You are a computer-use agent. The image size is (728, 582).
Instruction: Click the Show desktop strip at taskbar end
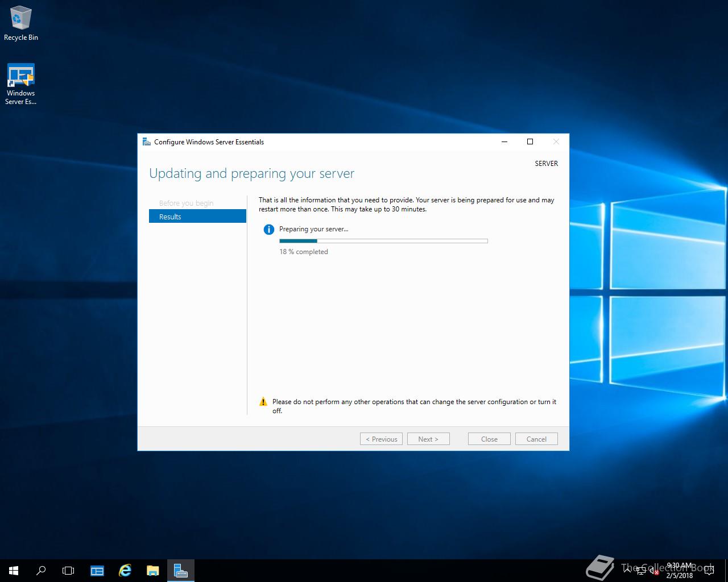coord(726,571)
